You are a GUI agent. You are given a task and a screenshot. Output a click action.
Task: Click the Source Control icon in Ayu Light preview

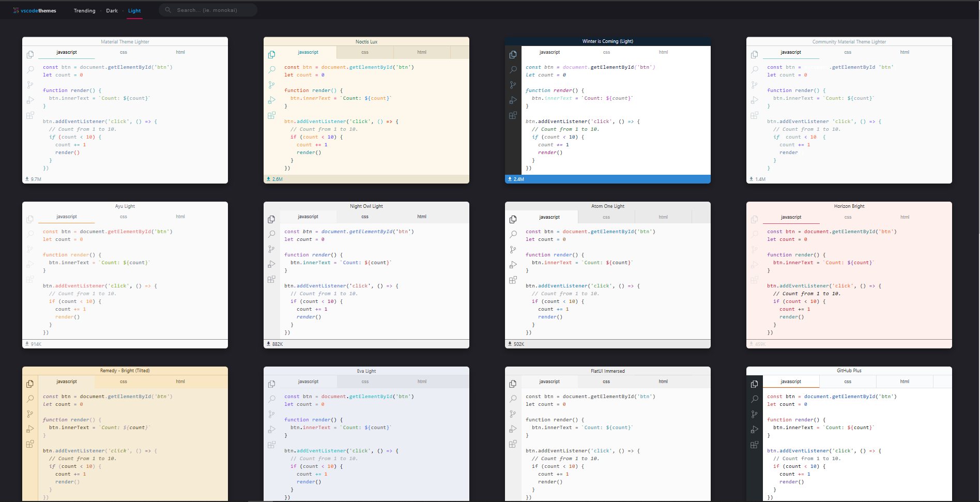(x=30, y=249)
